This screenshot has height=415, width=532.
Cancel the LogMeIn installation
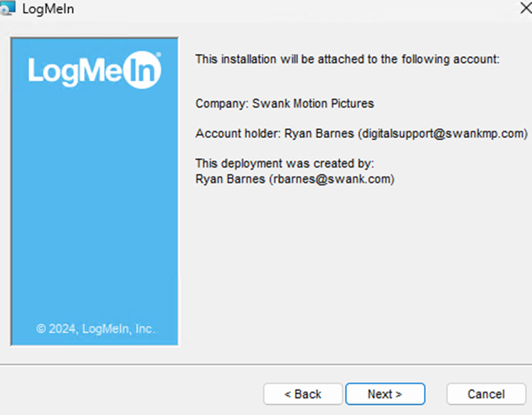coord(486,394)
